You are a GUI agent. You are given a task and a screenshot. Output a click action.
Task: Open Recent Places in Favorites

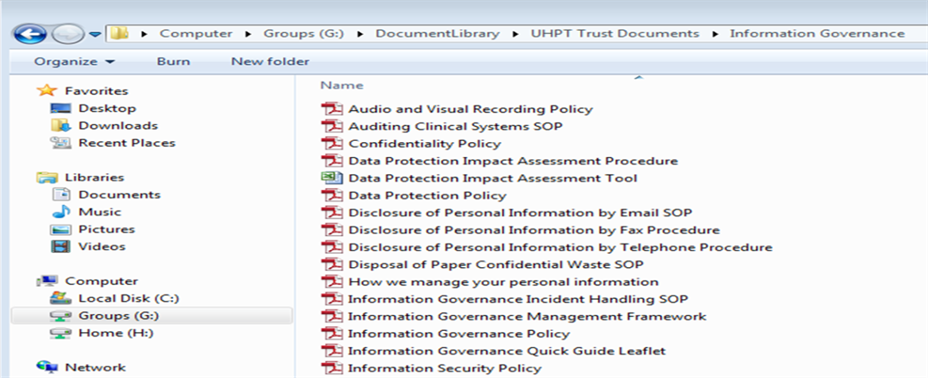(x=127, y=143)
